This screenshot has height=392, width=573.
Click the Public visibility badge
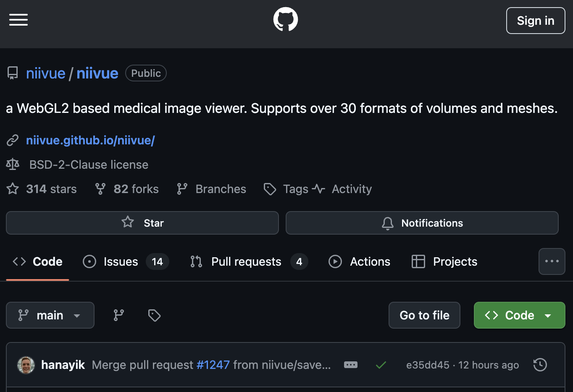click(x=146, y=73)
